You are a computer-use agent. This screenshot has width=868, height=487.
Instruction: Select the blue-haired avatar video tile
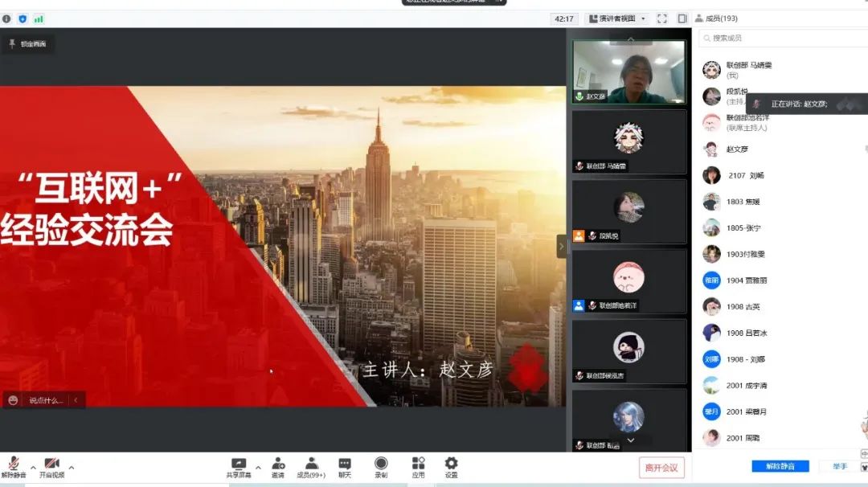tap(628, 420)
